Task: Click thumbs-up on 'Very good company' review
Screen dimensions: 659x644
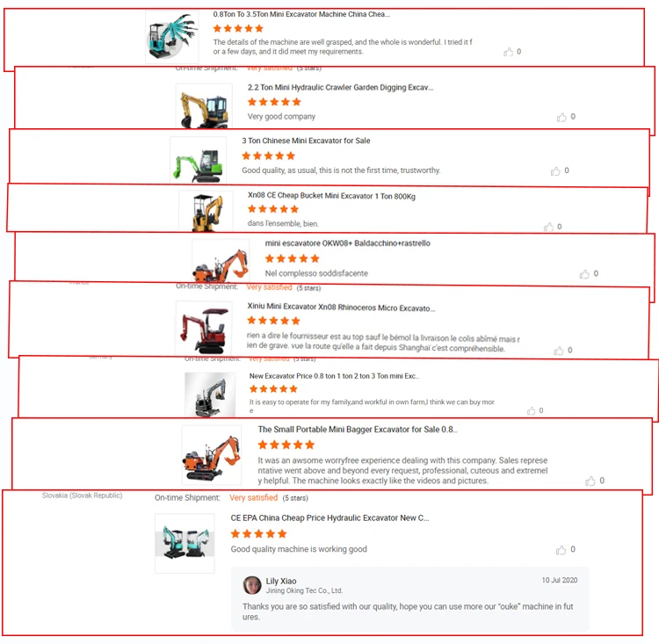Action: click(561, 117)
